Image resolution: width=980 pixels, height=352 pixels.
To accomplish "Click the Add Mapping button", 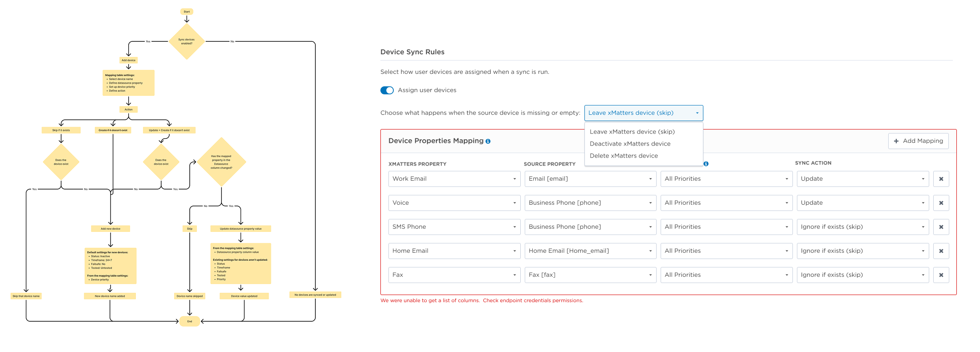I will tap(918, 141).
